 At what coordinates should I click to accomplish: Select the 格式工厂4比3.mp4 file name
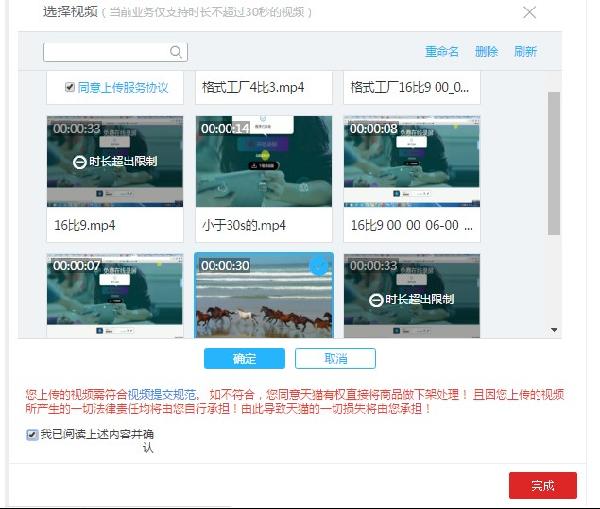point(253,88)
